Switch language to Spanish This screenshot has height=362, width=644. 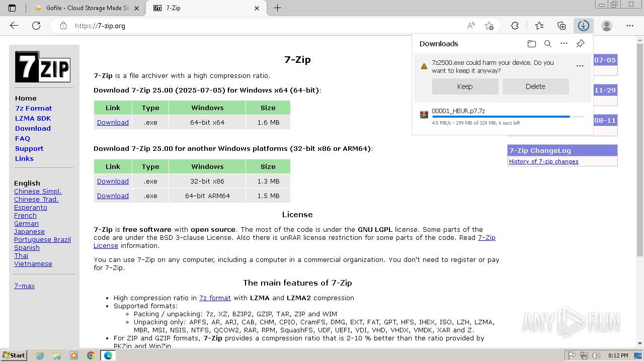coord(27,247)
